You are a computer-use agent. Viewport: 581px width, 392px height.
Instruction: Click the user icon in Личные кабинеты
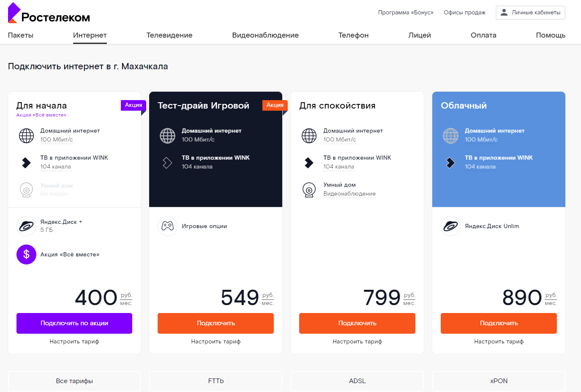click(504, 13)
